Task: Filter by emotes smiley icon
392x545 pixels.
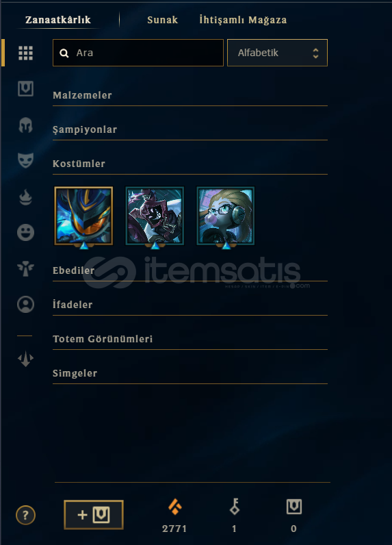Action: tap(26, 232)
